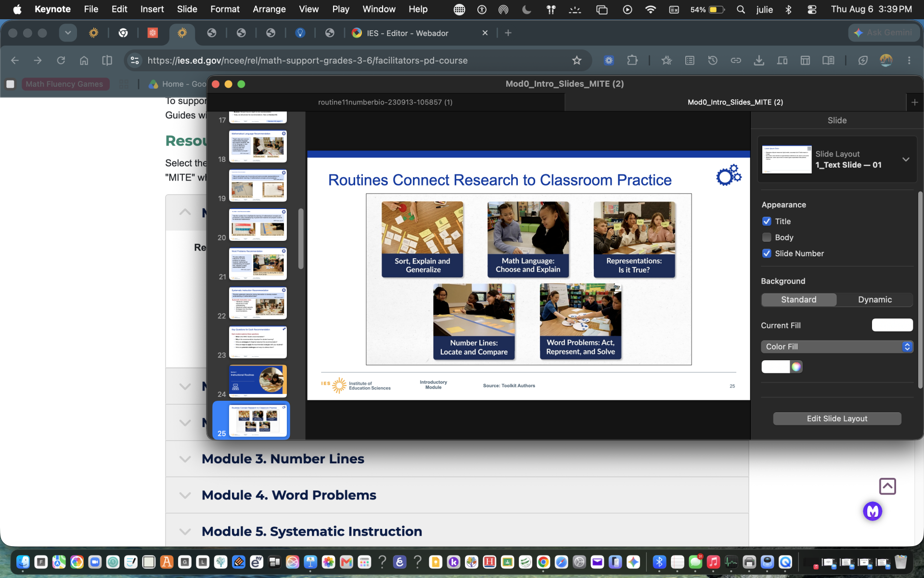
Task: Open the Slide Layout chooser
Action: click(x=837, y=159)
